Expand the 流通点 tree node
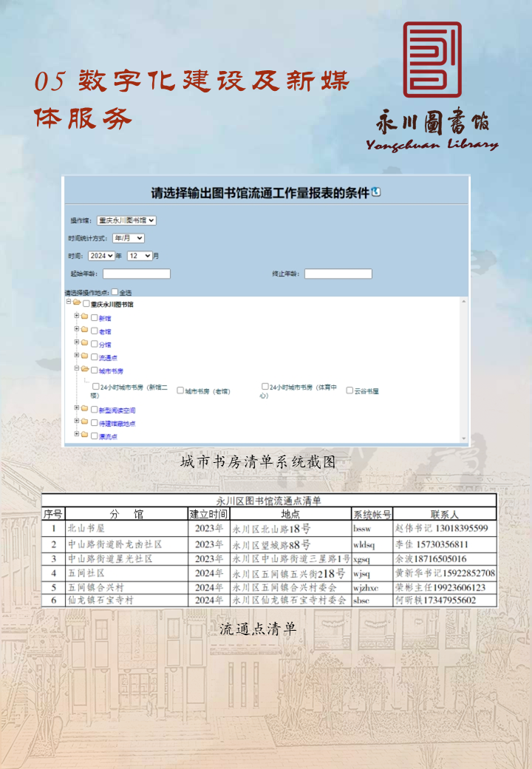The image size is (532, 769). coord(76,355)
